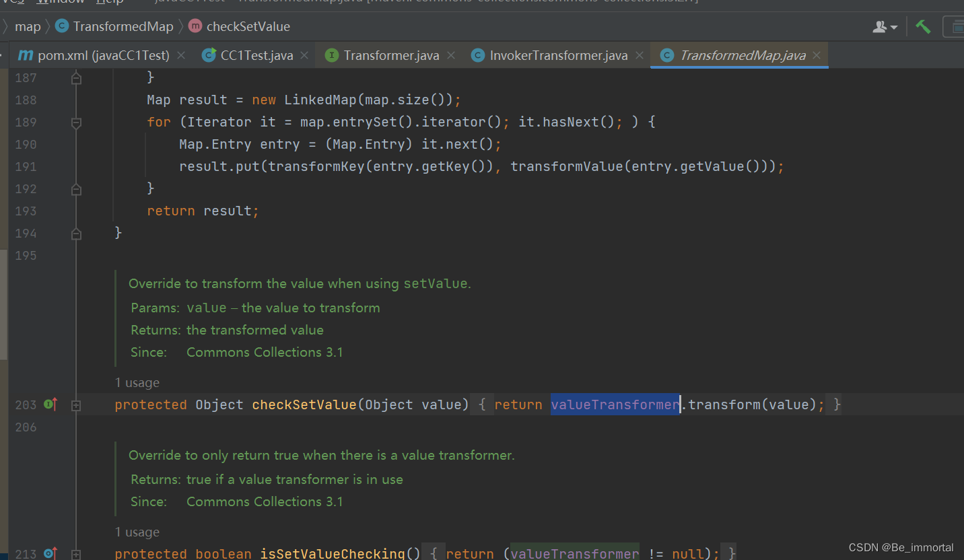Click '1 usage' hint above isSetValueChecking
This screenshot has width=964, height=560.
tap(137, 532)
